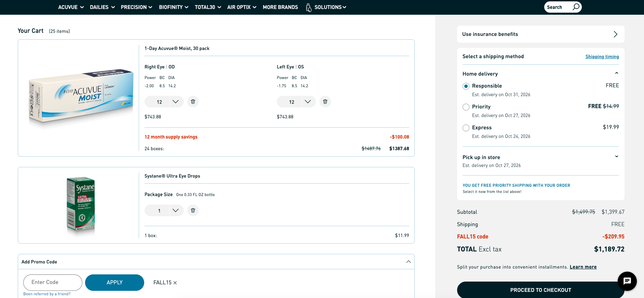Open the SOLUTIONS menu
Screen dimensions: 644x298
330,7
